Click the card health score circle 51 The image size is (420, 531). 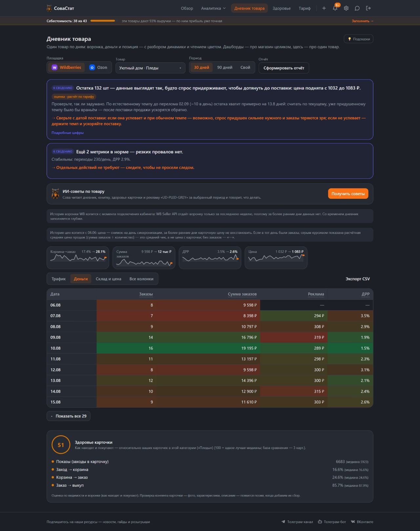(61, 445)
